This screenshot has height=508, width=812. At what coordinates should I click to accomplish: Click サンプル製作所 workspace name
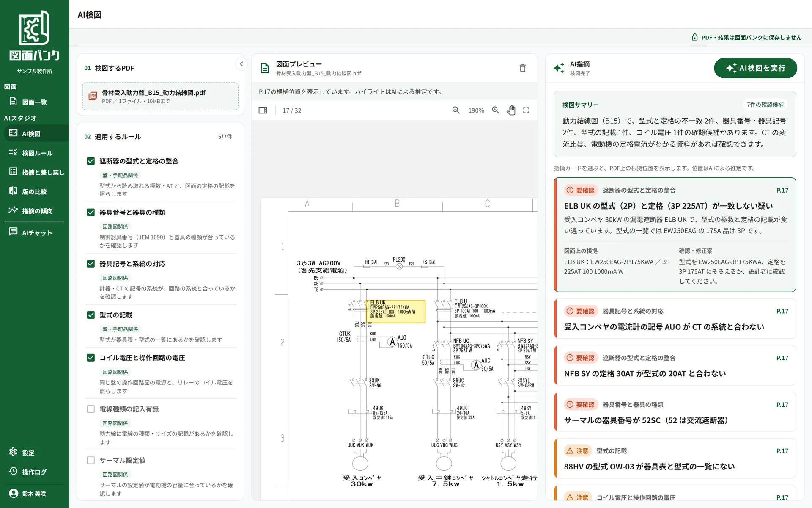(x=34, y=71)
